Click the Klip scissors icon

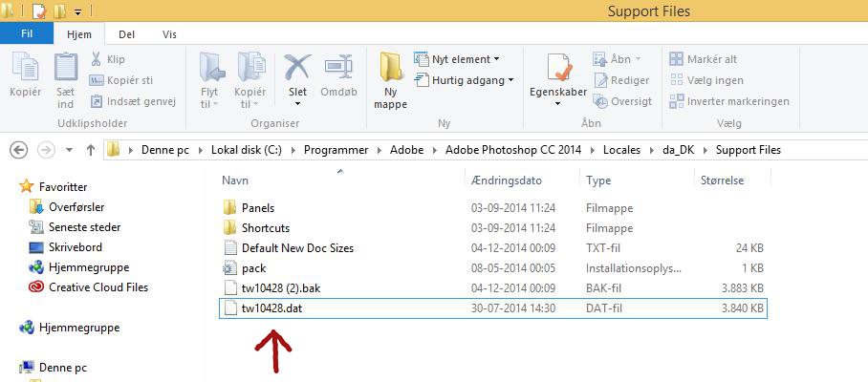coord(98,59)
